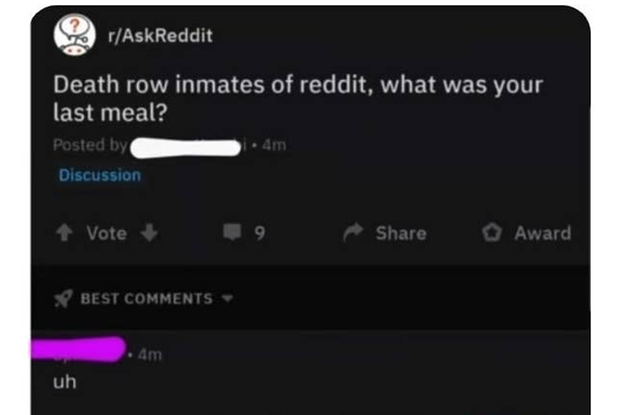Click the dropdown arrow next to Best Comments
Image resolution: width=625 pixels, height=415 pixels.
227,298
